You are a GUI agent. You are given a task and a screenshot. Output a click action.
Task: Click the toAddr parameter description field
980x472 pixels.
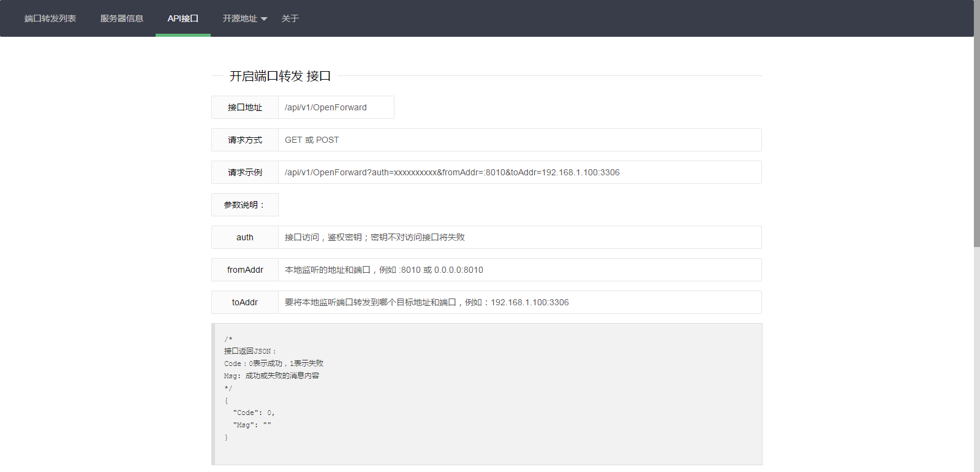click(520, 302)
